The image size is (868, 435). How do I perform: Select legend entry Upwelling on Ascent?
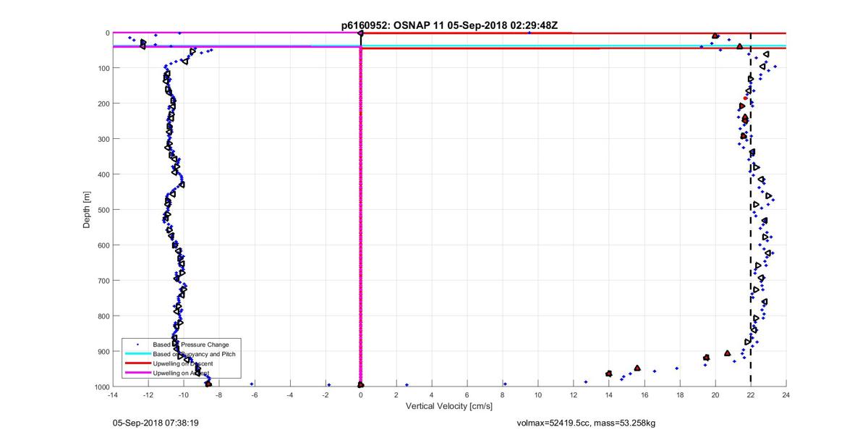pyautogui.click(x=181, y=372)
